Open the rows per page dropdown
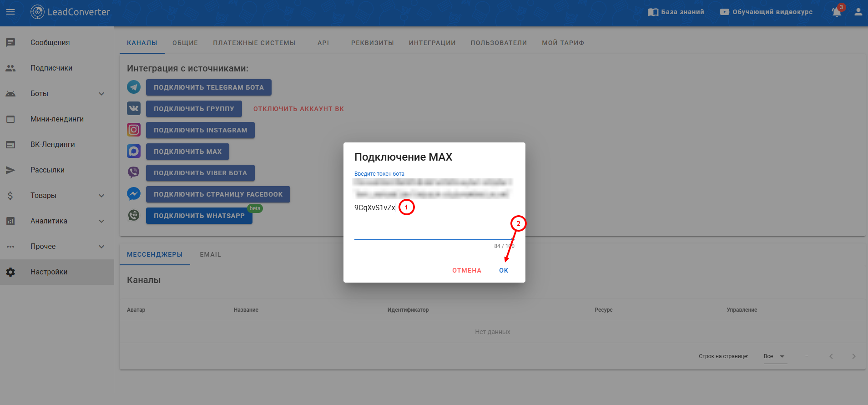 [775, 356]
